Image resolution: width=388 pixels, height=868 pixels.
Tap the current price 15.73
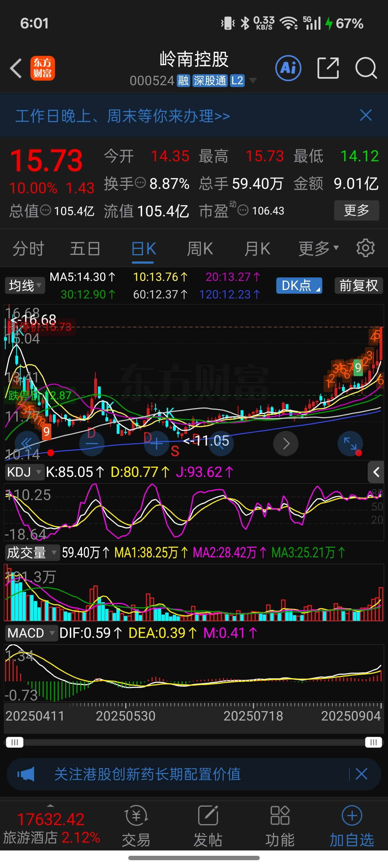47,160
